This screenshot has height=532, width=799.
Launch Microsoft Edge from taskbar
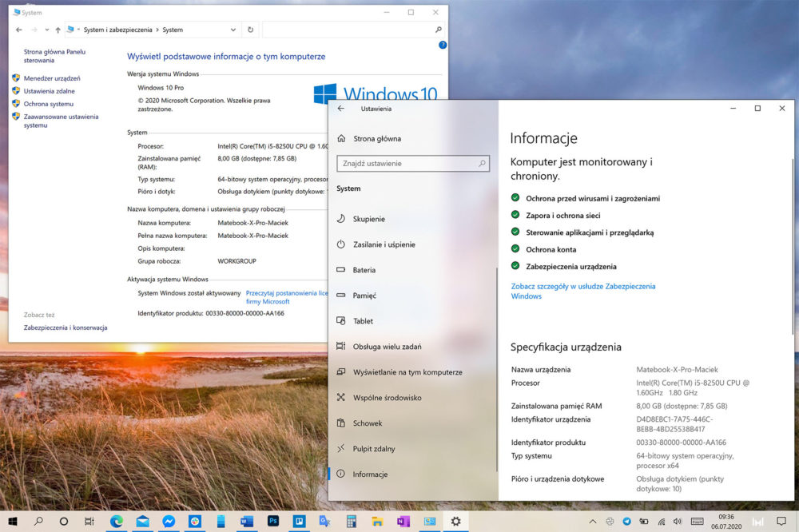(117, 521)
